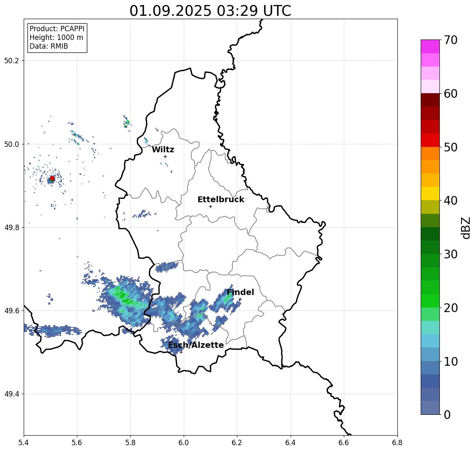The height and width of the screenshot is (451, 476).
Task: Pick the orange swatch just below 50
Action: click(x=430, y=154)
